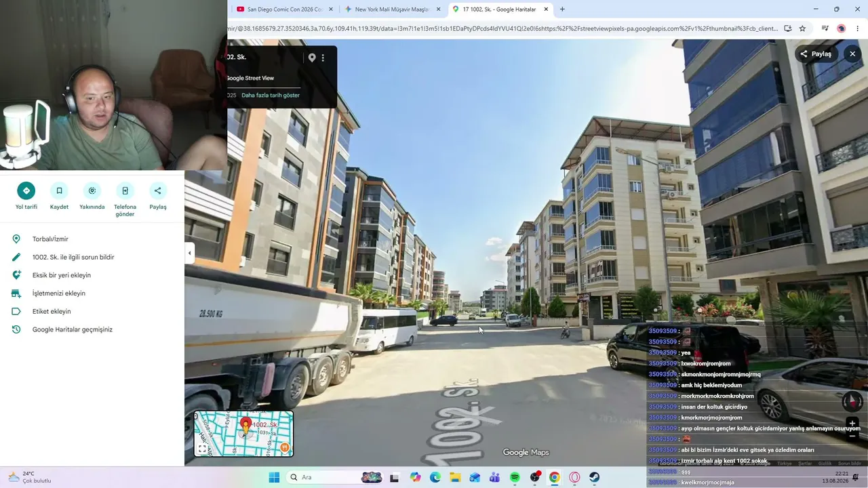Open Outlook from the taskbar
868x488 pixels.
point(475,477)
